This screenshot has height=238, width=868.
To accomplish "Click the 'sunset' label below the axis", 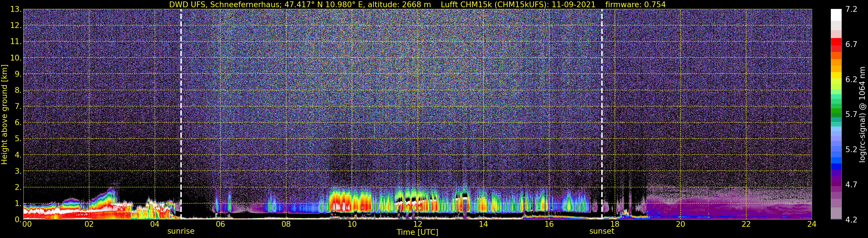I will [602, 231].
